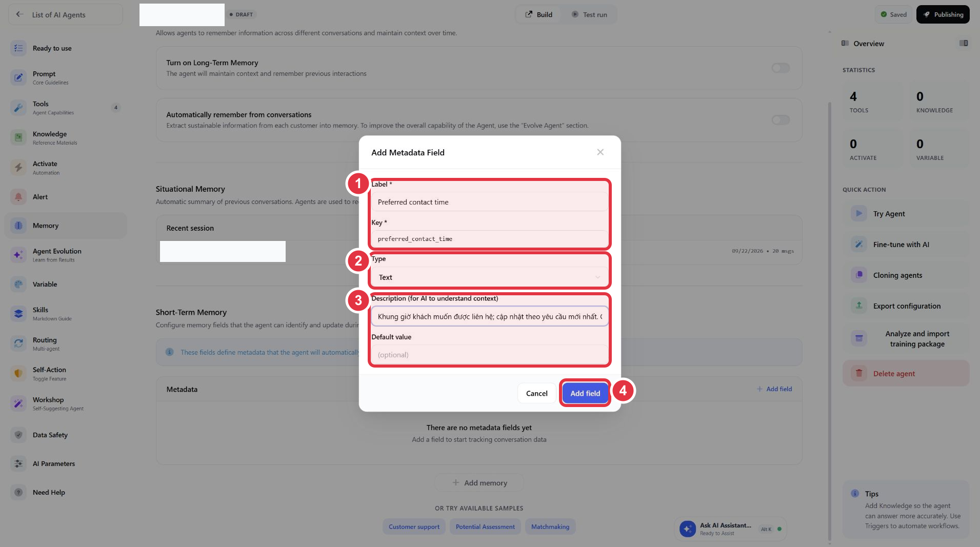Click the Fine-tune with AI wand icon

pos(859,244)
